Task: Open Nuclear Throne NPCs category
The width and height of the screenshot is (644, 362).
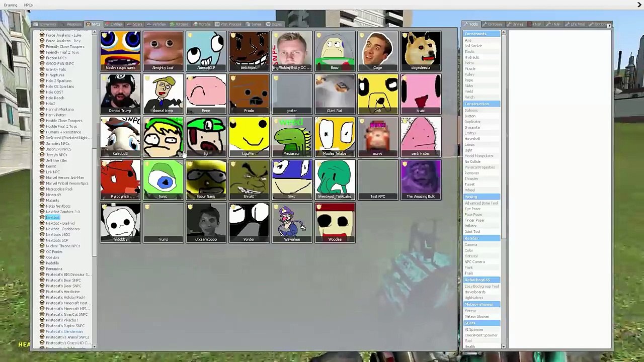Action: coord(63,246)
